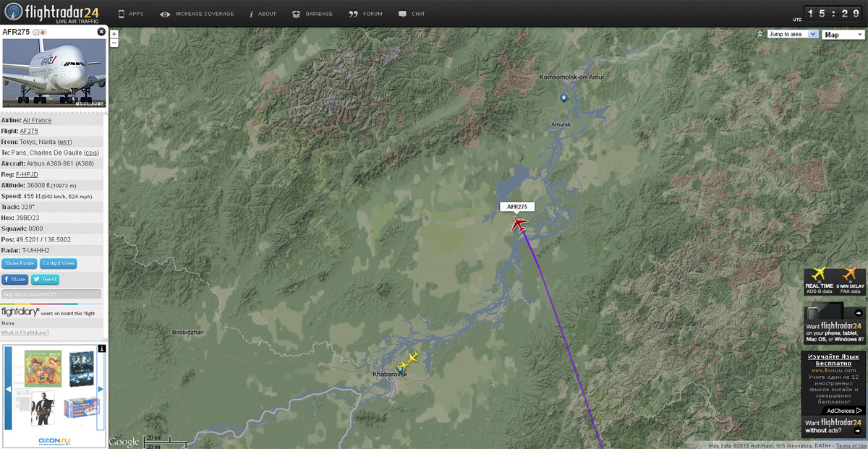Click the red alert icon beside AFR275 title
Screen dimensions: 868x449
pyautogui.click(x=43, y=33)
